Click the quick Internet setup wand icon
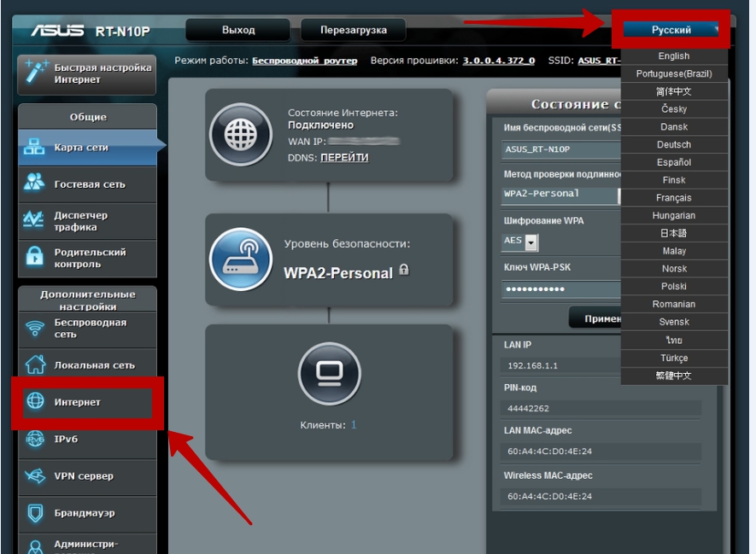 click(36, 73)
